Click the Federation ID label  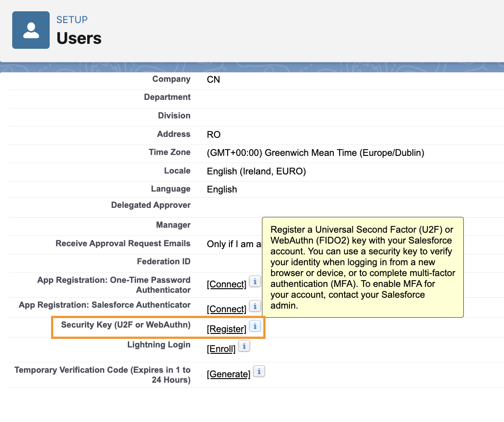(164, 262)
